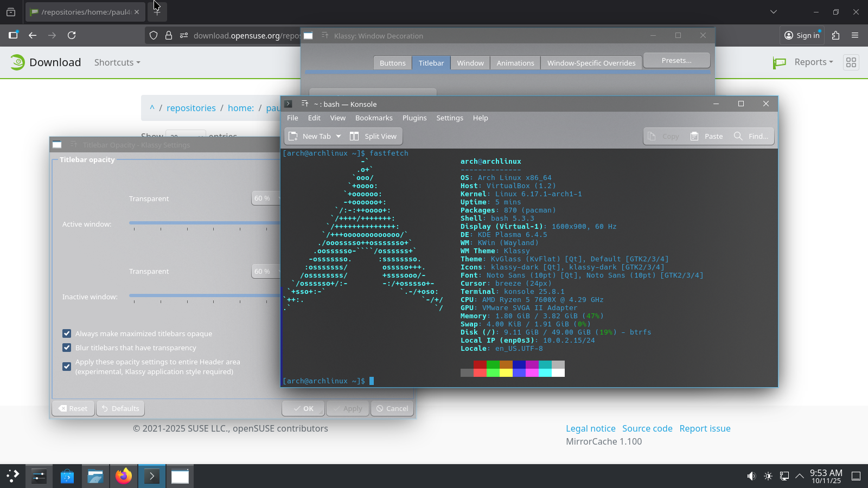This screenshot has width=868, height=488.
Task: Launch Discover store from the taskbar
Action: tap(67, 476)
